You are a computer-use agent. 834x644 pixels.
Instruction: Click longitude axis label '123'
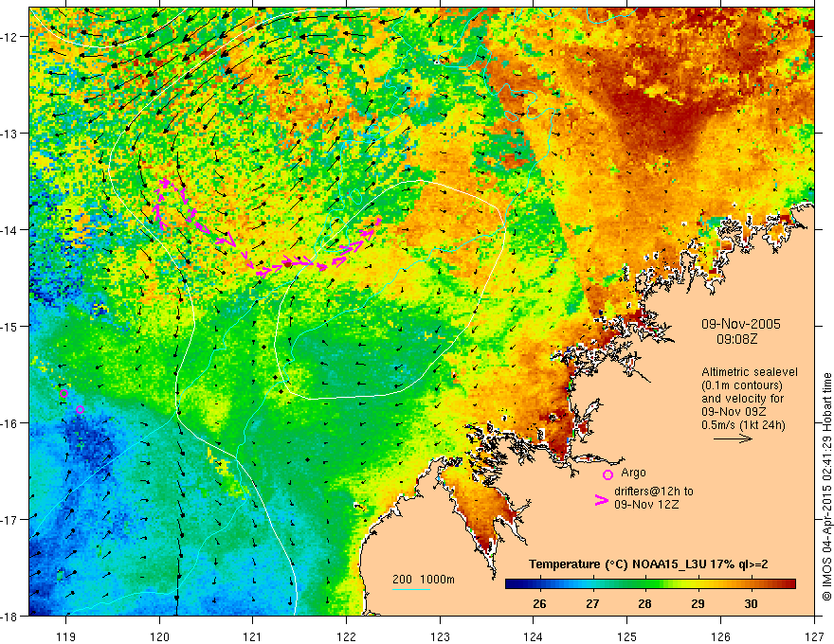pos(440,636)
